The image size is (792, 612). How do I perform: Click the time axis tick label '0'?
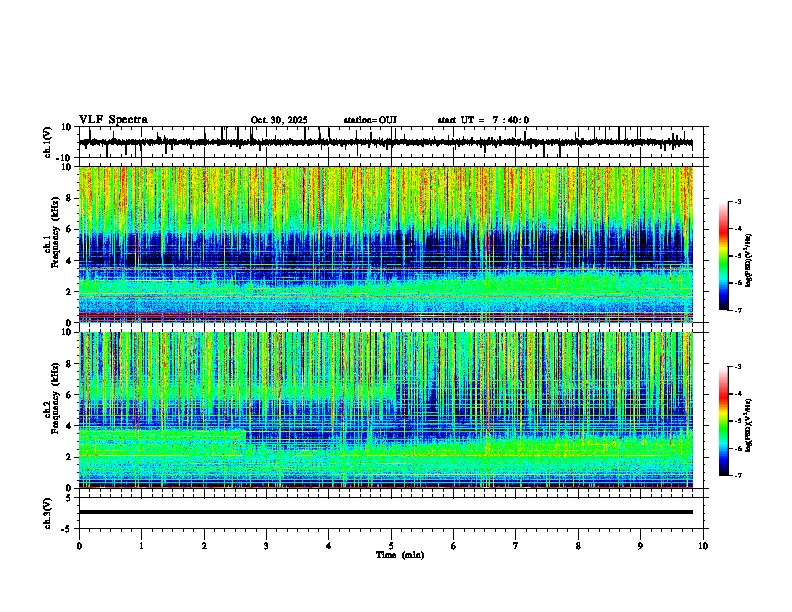pyautogui.click(x=79, y=546)
